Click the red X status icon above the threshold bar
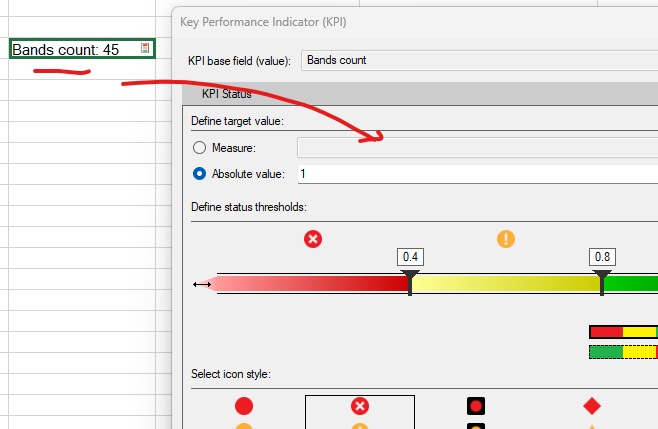Viewport: 658px width, 429px height. [313, 239]
